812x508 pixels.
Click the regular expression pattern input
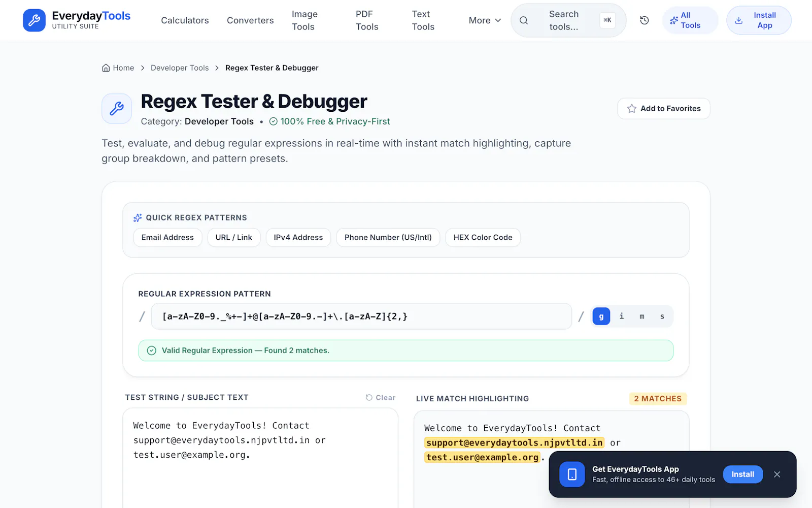[x=361, y=316]
